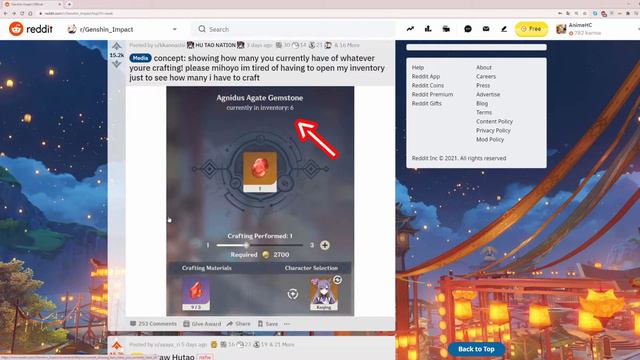Click the browser back arrow
The width and height of the screenshot is (640, 360).
click(5, 13)
